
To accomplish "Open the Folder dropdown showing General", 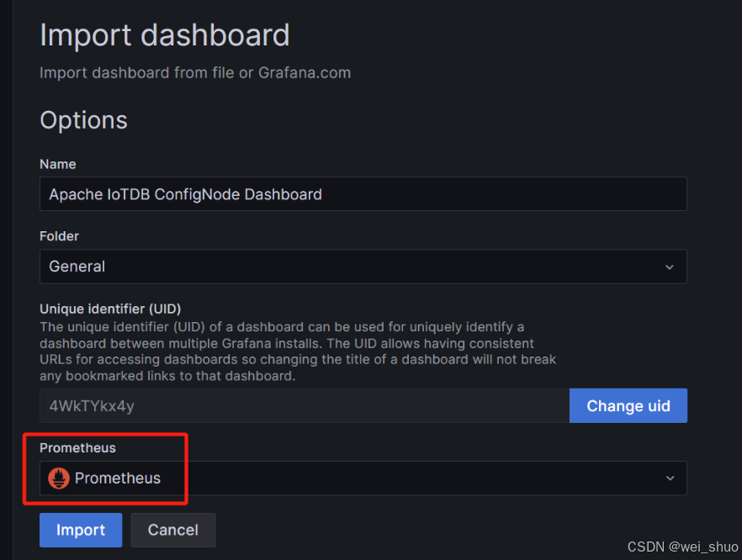I will pos(362,267).
